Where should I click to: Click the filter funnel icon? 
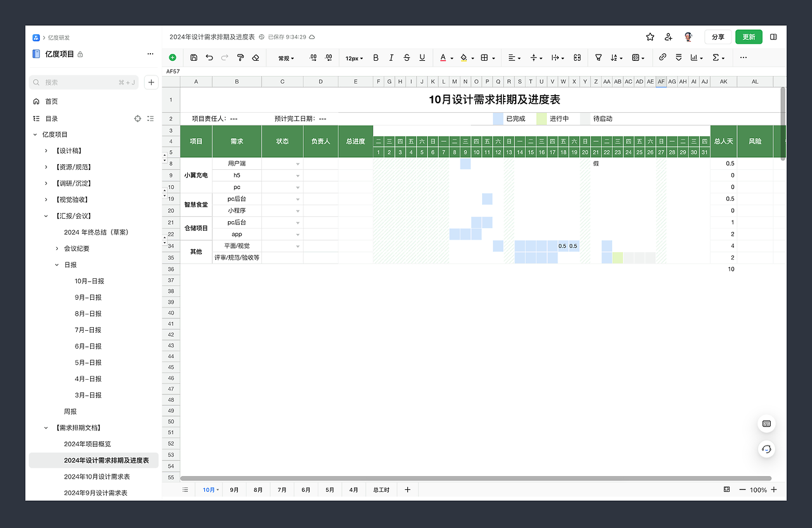pyautogui.click(x=598, y=58)
